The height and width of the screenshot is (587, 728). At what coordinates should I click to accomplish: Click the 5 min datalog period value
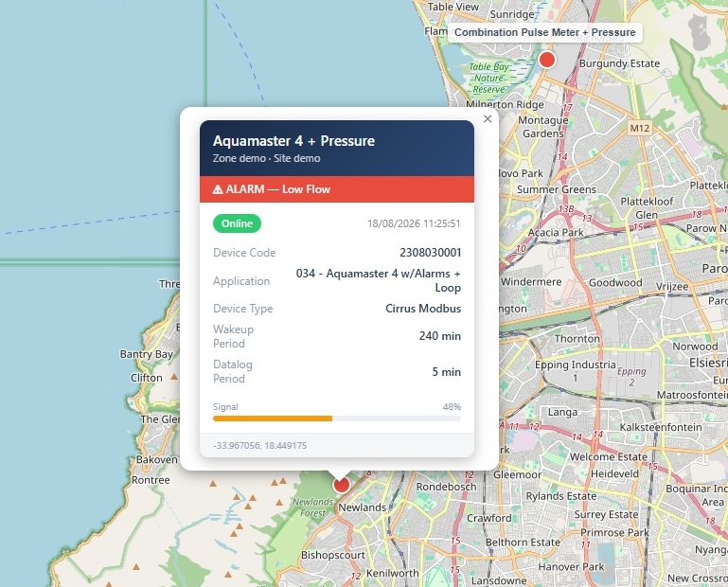coord(447,372)
